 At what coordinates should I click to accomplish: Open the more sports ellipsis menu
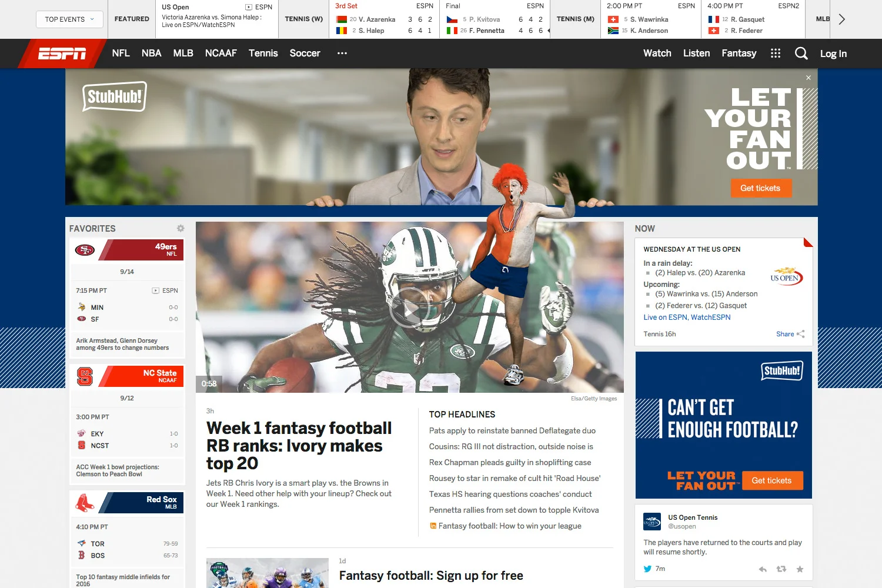point(342,54)
